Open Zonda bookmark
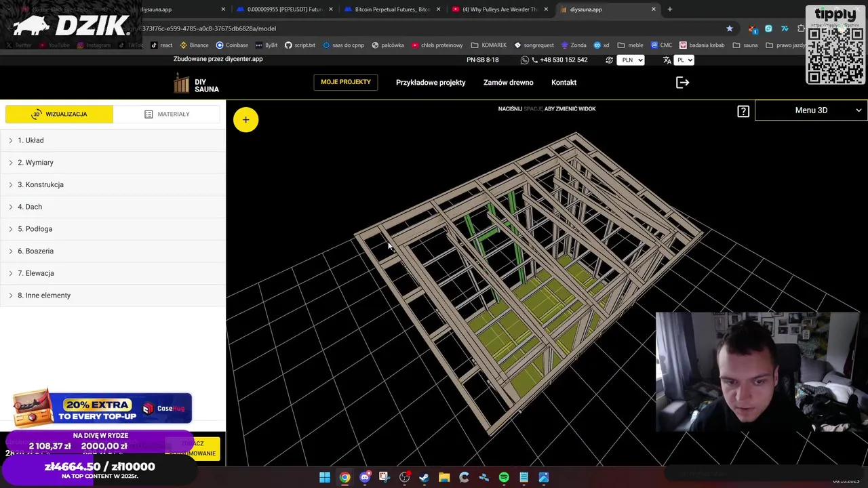This screenshot has height=488, width=868. tap(574, 45)
